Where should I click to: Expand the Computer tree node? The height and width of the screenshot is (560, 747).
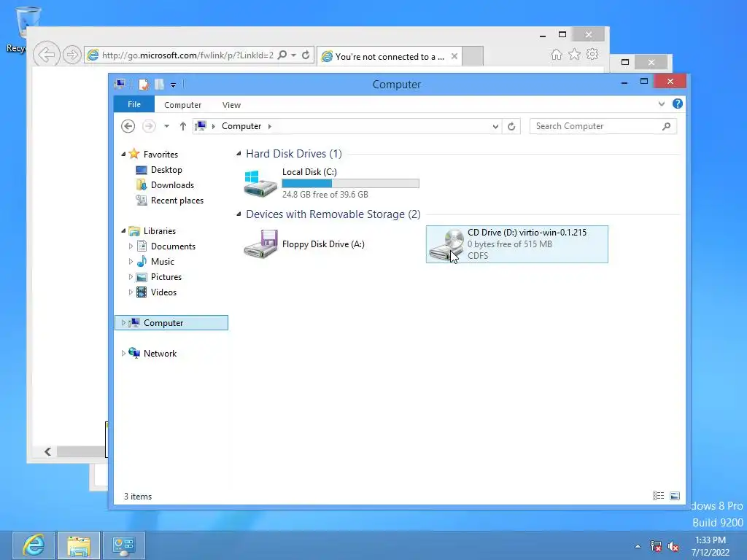point(123,323)
